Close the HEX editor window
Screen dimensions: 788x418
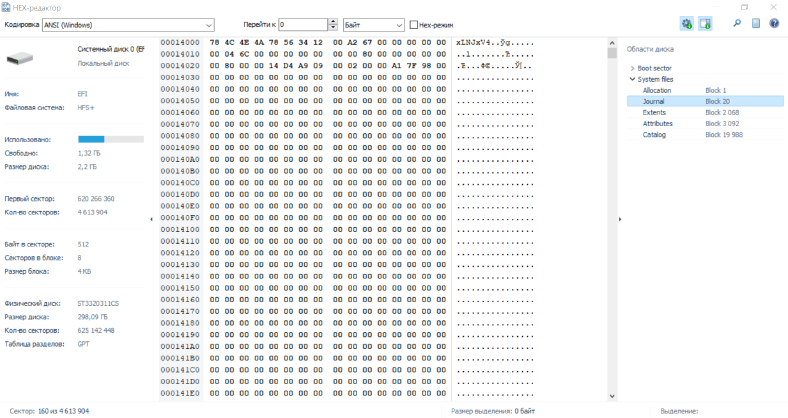click(773, 7)
